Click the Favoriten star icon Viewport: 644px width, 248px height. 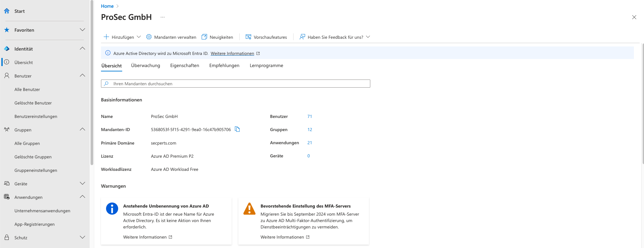(7, 30)
